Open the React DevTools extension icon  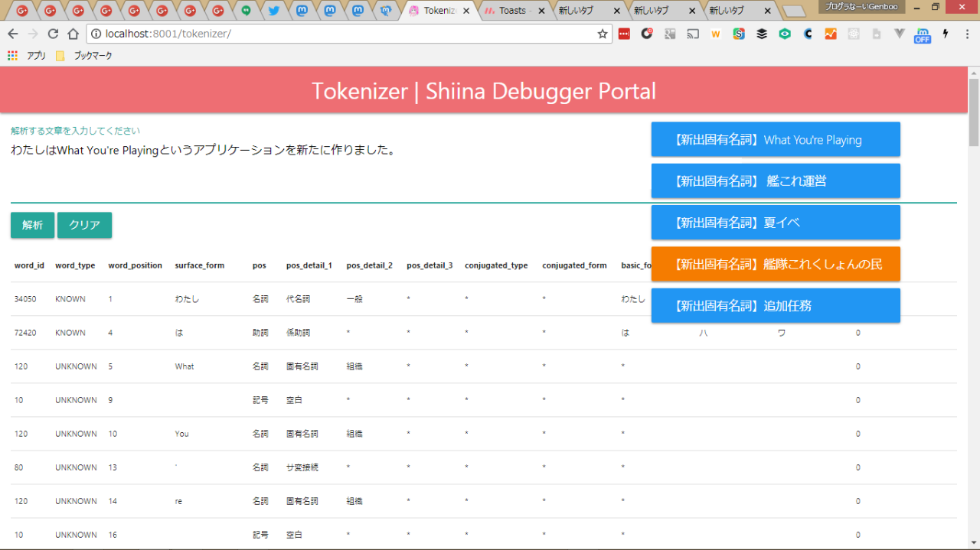tap(854, 34)
